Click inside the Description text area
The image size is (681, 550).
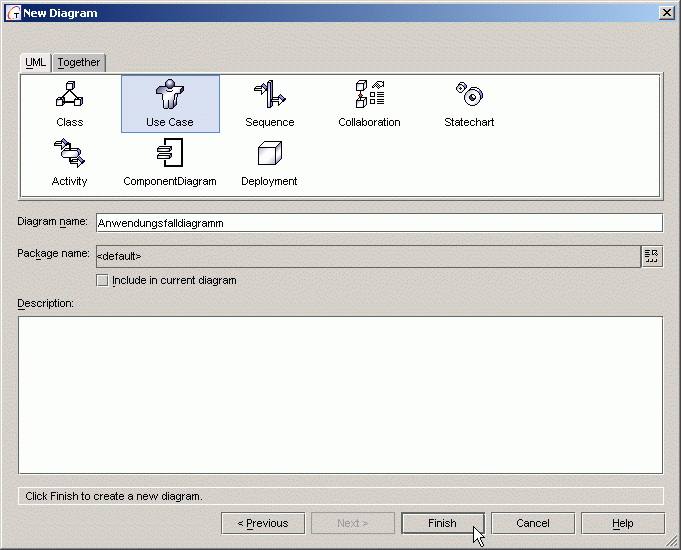[x=340, y=394]
